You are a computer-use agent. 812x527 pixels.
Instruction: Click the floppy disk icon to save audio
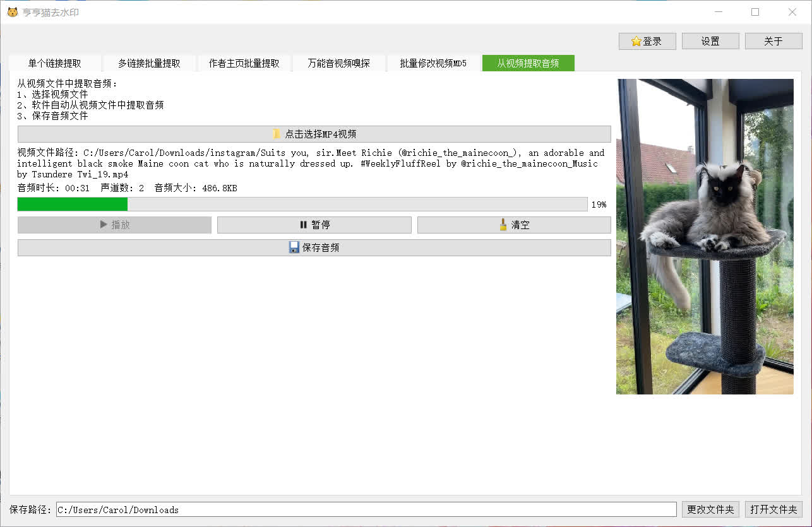pos(294,247)
